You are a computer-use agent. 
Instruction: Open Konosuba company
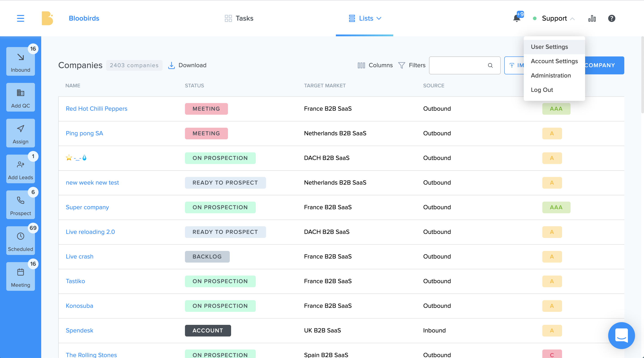pyautogui.click(x=79, y=306)
